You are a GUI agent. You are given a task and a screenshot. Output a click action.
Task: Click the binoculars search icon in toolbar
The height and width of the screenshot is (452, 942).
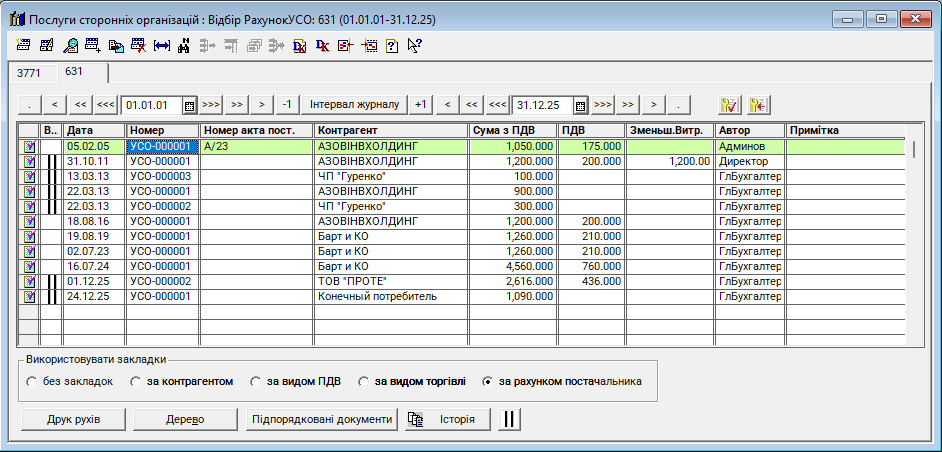[183, 45]
